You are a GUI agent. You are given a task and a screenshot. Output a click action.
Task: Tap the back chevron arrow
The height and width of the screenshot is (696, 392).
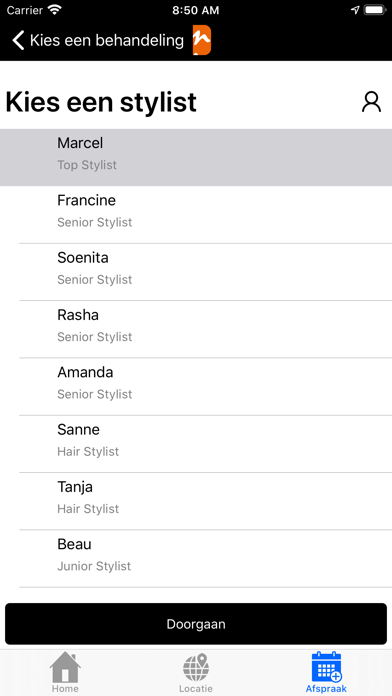pos(18,40)
